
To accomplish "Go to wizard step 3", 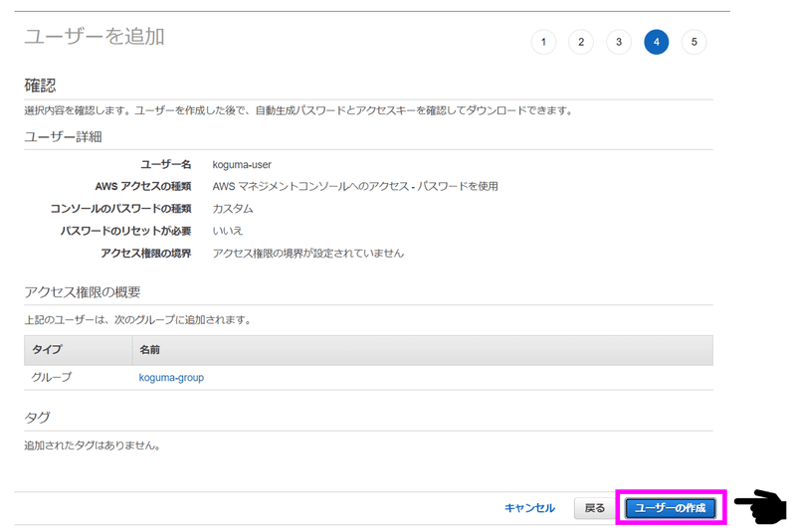I will pyautogui.click(x=619, y=42).
